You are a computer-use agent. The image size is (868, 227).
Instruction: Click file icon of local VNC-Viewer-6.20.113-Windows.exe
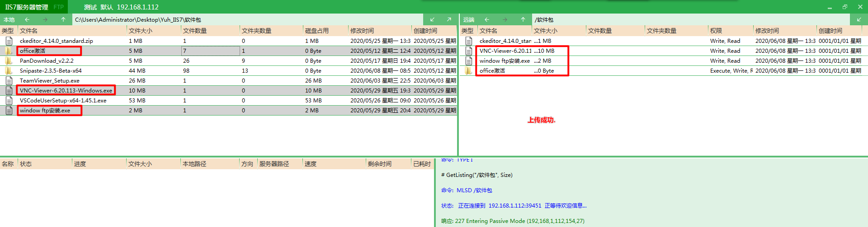(9, 90)
